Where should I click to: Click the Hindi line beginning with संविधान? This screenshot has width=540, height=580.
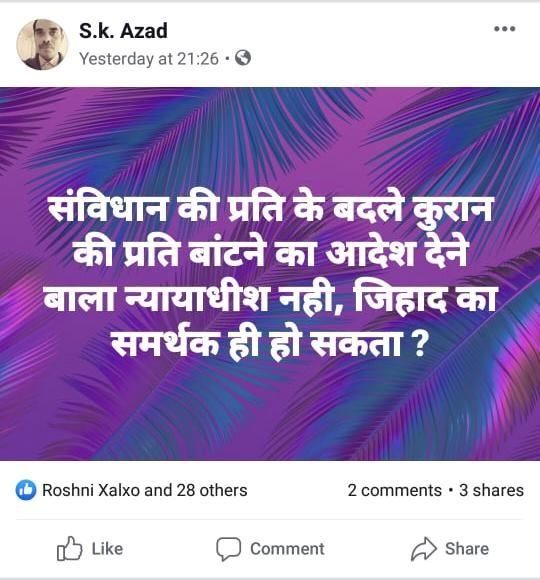click(x=270, y=209)
